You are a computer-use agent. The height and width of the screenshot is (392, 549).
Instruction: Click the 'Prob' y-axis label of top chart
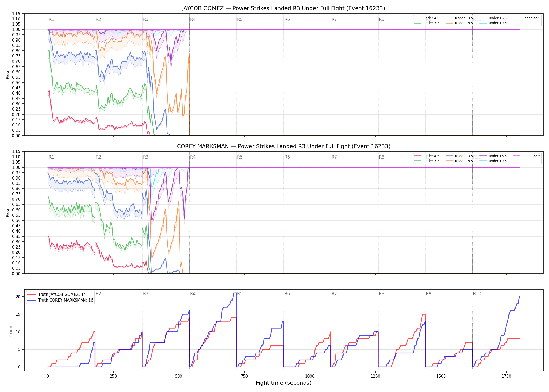pyautogui.click(x=8, y=75)
